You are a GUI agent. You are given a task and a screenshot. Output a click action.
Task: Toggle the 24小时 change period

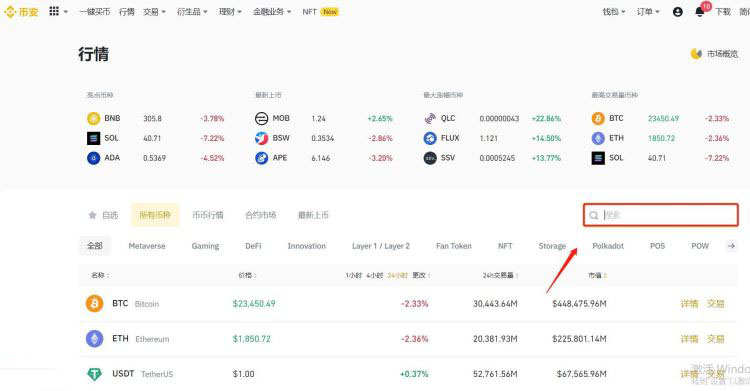(397, 275)
